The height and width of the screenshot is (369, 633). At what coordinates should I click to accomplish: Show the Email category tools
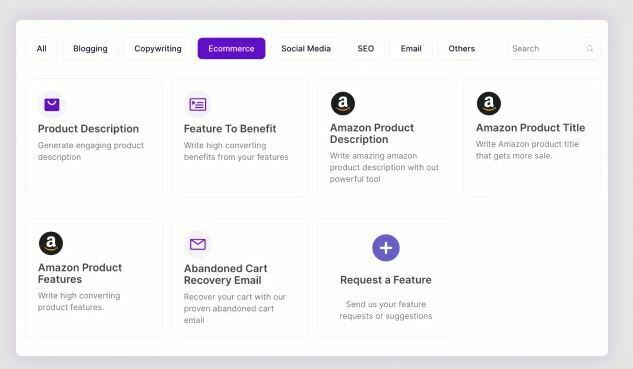411,48
